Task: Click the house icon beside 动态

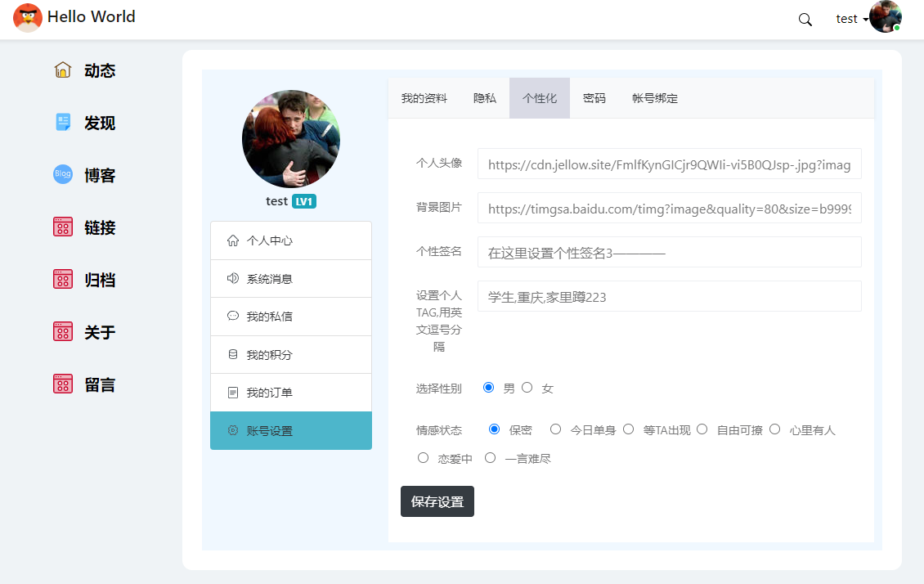Action: (63, 70)
